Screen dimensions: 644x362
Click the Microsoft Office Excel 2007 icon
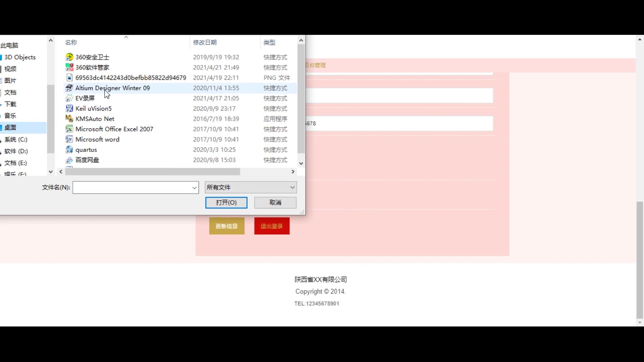pyautogui.click(x=69, y=129)
